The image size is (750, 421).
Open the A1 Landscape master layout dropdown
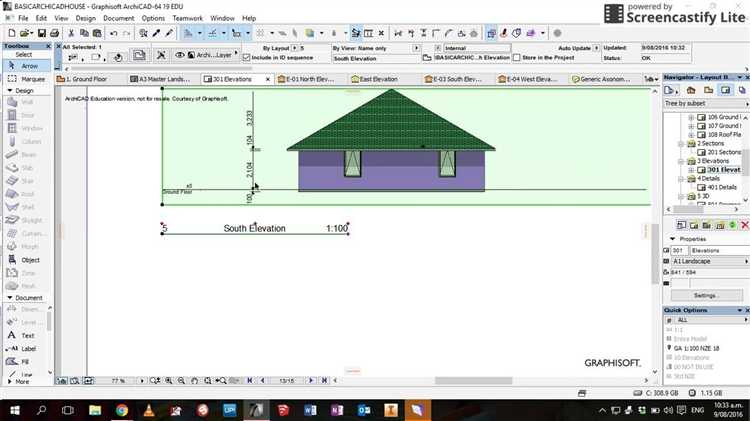coord(710,261)
